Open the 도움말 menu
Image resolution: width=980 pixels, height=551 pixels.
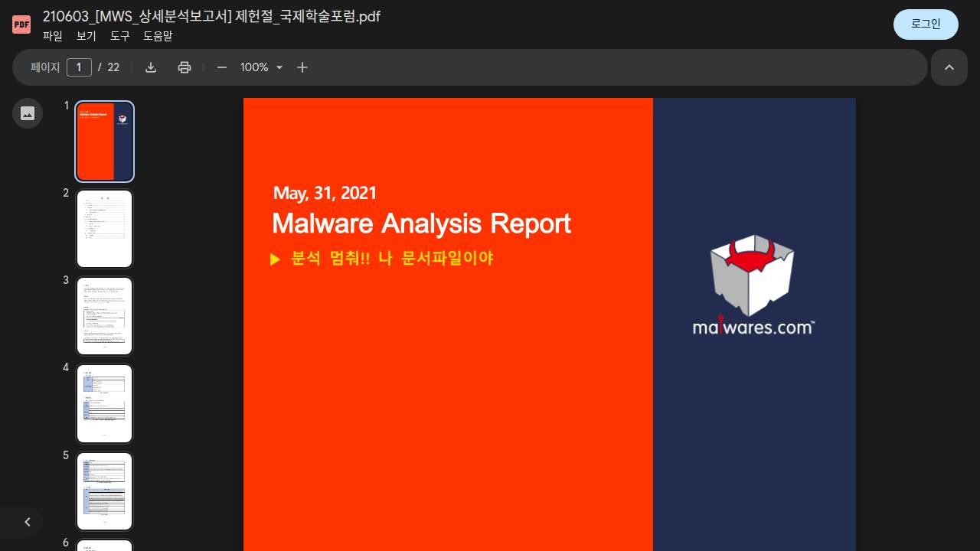(158, 36)
